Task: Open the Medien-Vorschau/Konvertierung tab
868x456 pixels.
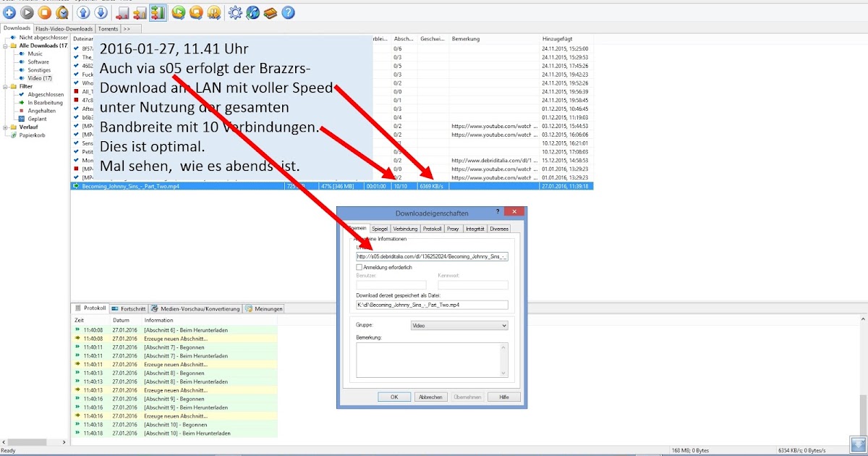Action: click(x=195, y=308)
